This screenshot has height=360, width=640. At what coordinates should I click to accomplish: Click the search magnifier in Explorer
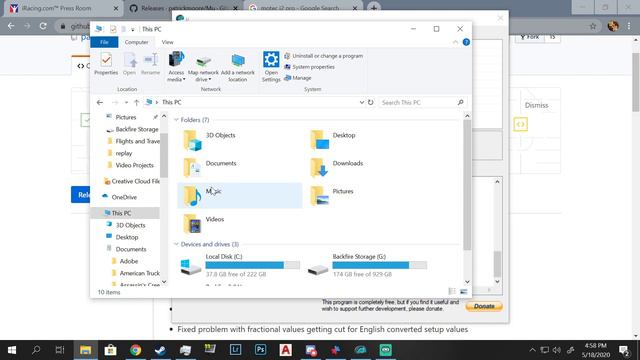point(460,102)
